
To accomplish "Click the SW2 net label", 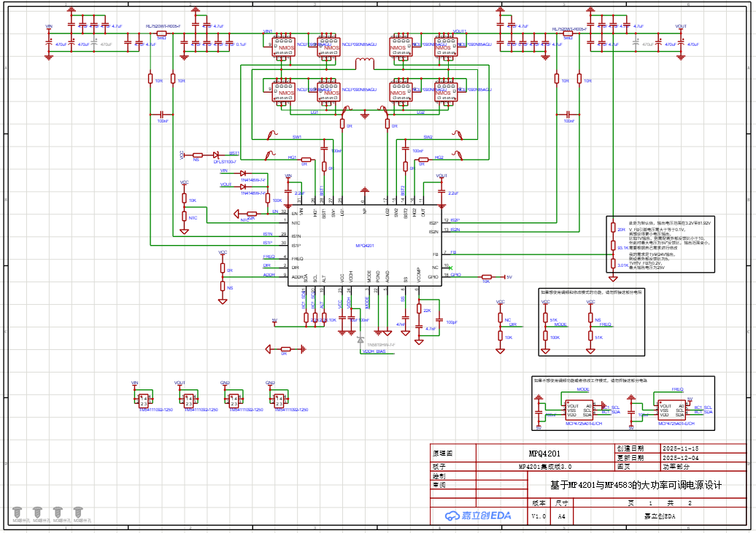I will 428,137.
